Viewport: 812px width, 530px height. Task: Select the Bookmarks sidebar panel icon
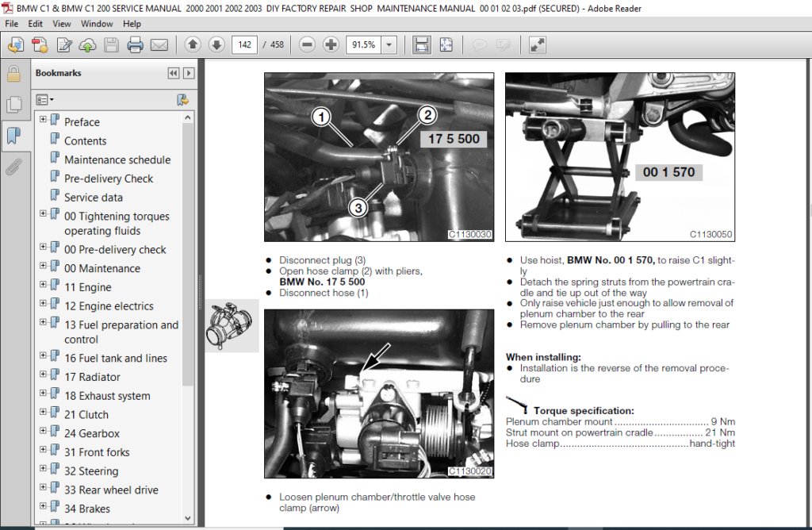tap(14, 136)
